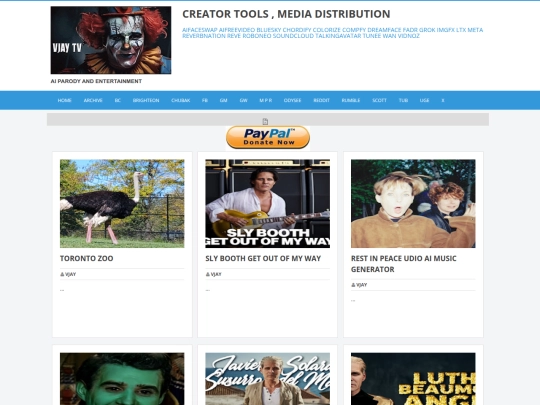Open the Toronto Zoo ostrich thumbnail
Screen dimensions: 540x405
pos(122,204)
